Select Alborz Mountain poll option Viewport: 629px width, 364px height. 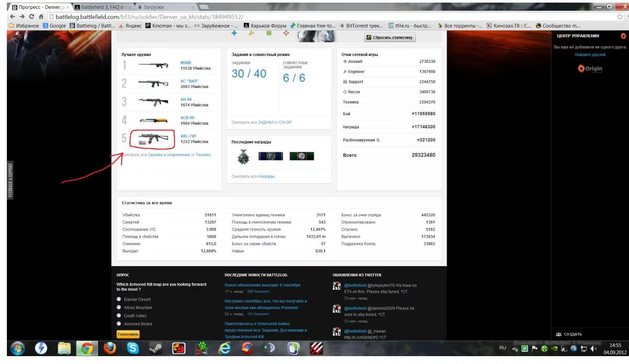[x=119, y=307]
